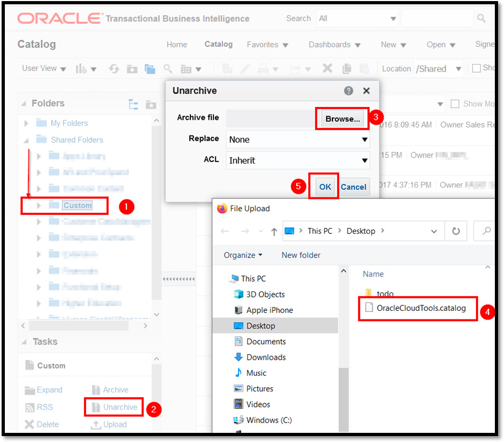
Task: Click the folder icon in Folders panel header
Action: coord(151,104)
